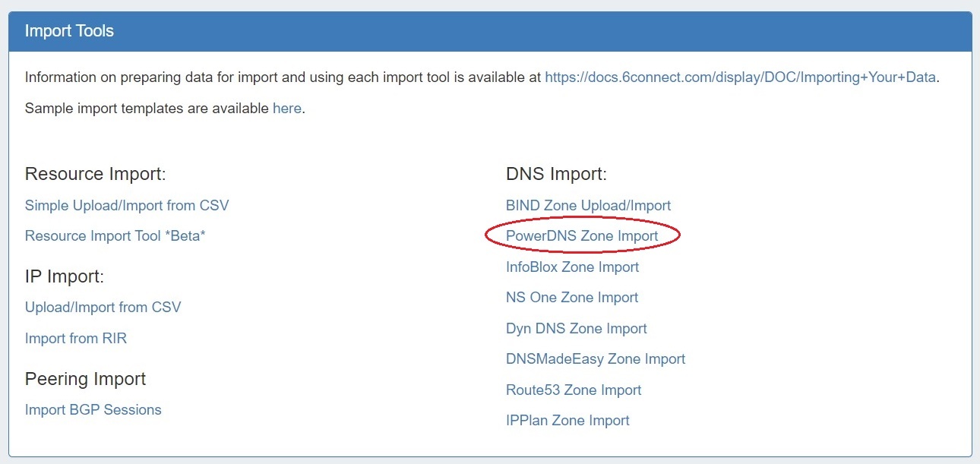Launch the Resource Import Tool *Beta*

tap(115, 235)
